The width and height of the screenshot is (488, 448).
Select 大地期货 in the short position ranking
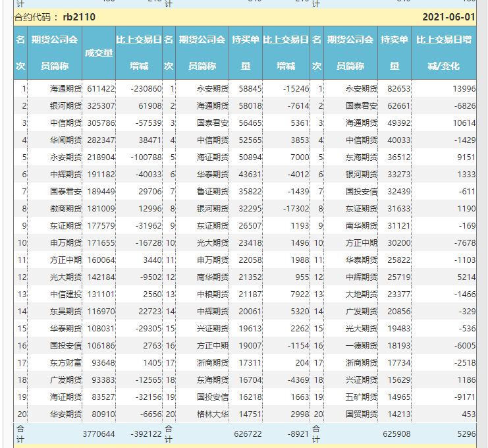361,294
